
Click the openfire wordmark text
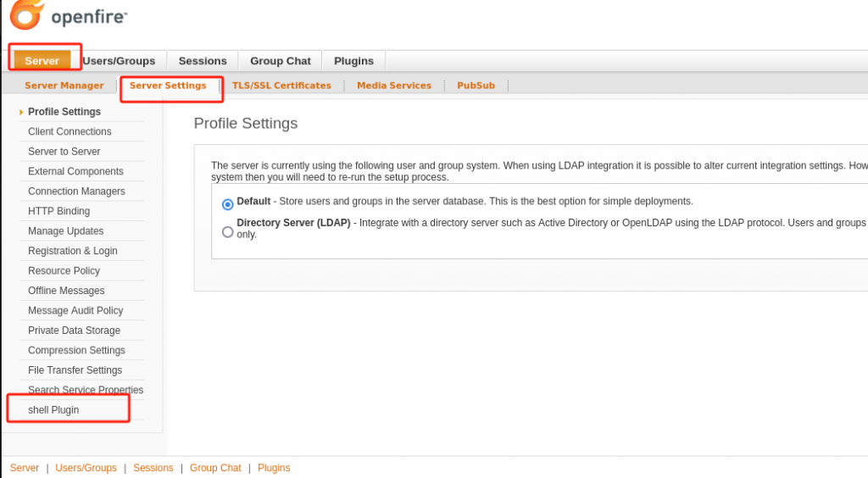tap(89, 17)
